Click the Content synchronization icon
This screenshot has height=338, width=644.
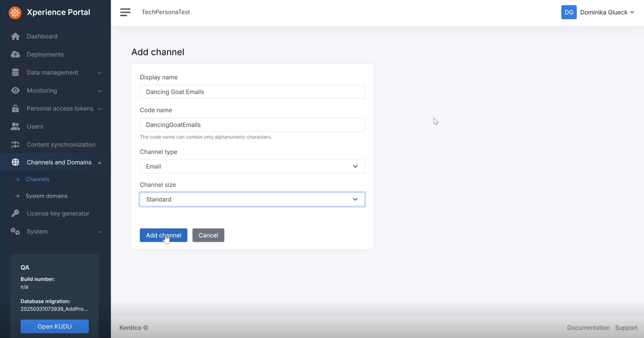(x=15, y=145)
